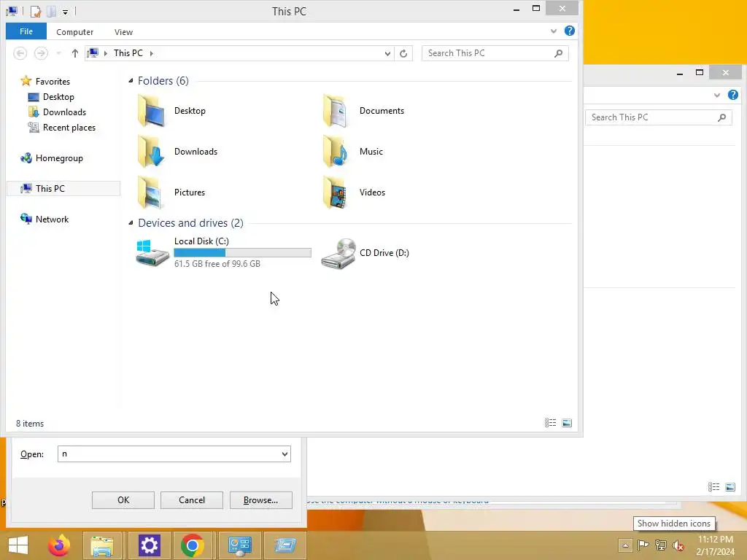Viewport: 747px width, 560px height.
Task: Open Windows Start button
Action: (x=18, y=545)
